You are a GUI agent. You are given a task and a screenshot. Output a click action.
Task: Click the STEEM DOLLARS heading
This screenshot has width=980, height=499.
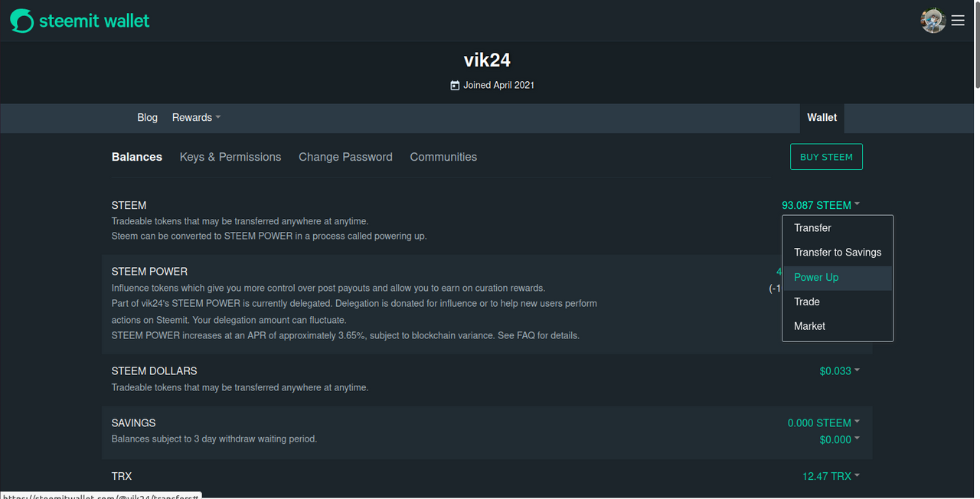(x=155, y=371)
